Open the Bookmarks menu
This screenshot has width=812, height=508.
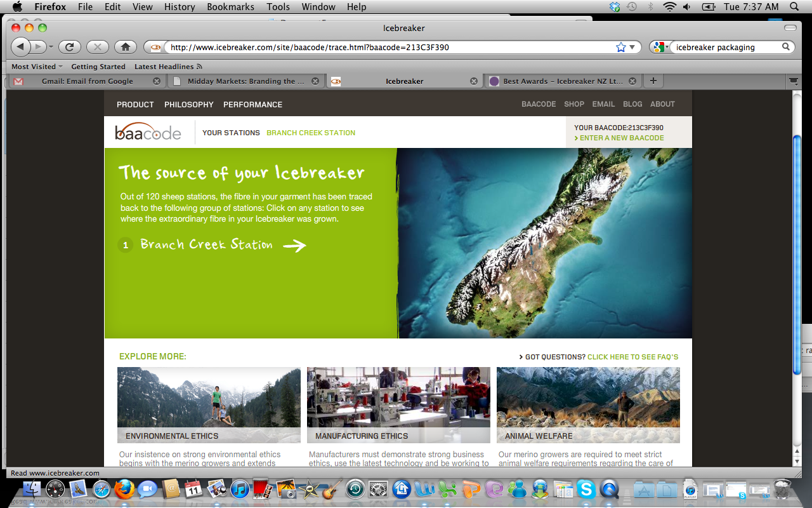pos(230,7)
